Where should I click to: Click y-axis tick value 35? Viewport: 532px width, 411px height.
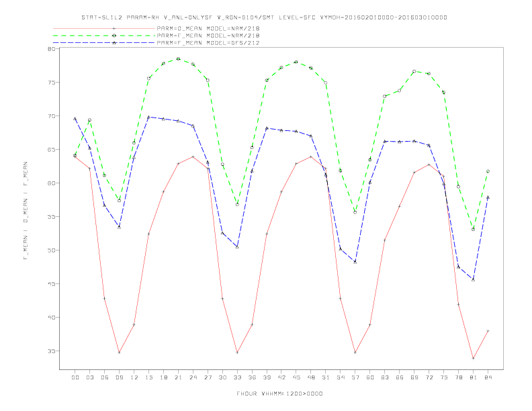(52, 351)
